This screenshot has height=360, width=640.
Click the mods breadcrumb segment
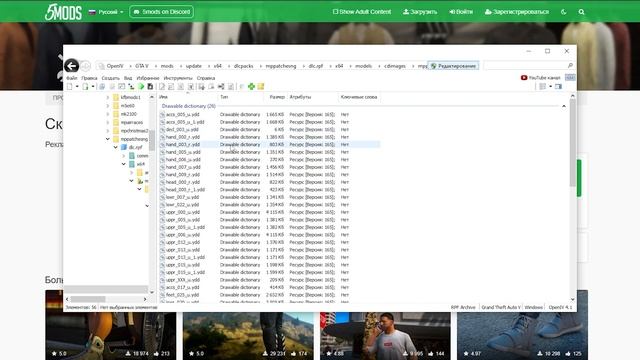[167, 66]
